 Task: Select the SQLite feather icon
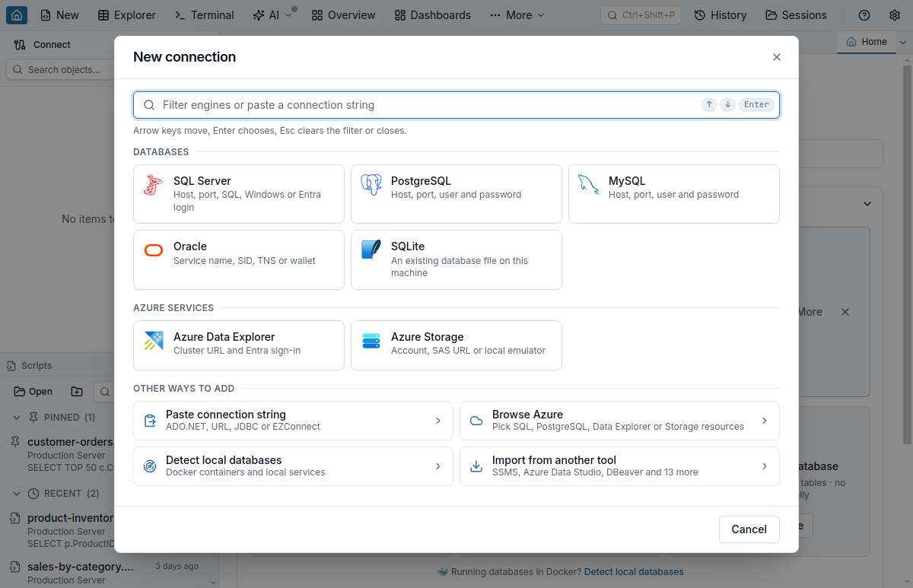point(371,250)
